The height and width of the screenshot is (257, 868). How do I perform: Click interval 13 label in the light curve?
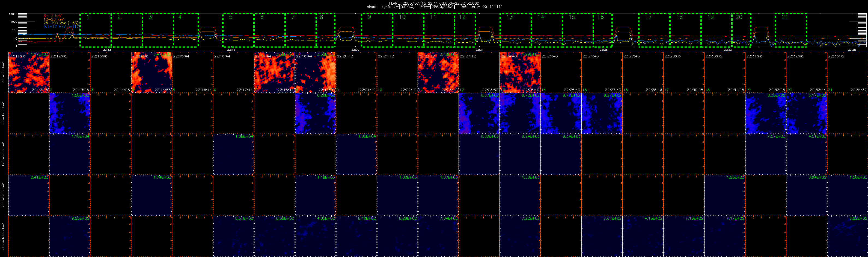click(510, 17)
